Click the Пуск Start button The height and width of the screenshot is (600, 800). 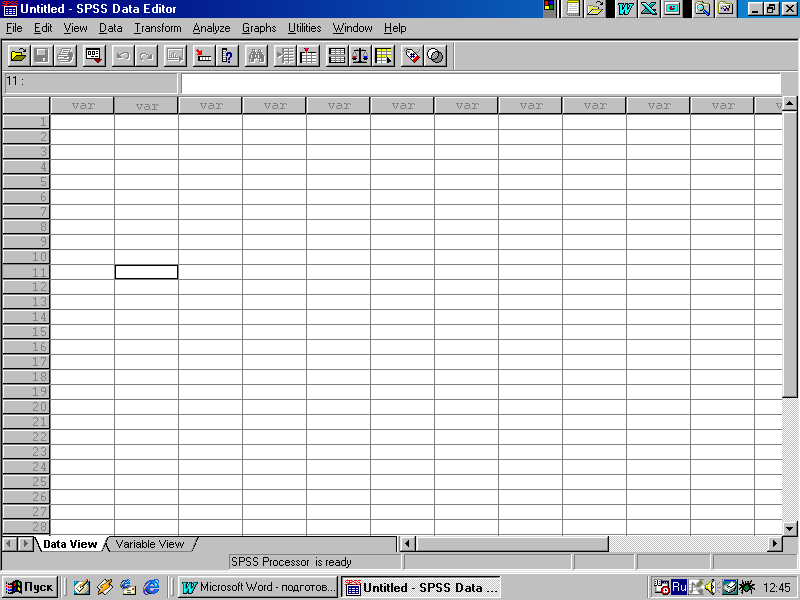(30, 587)
